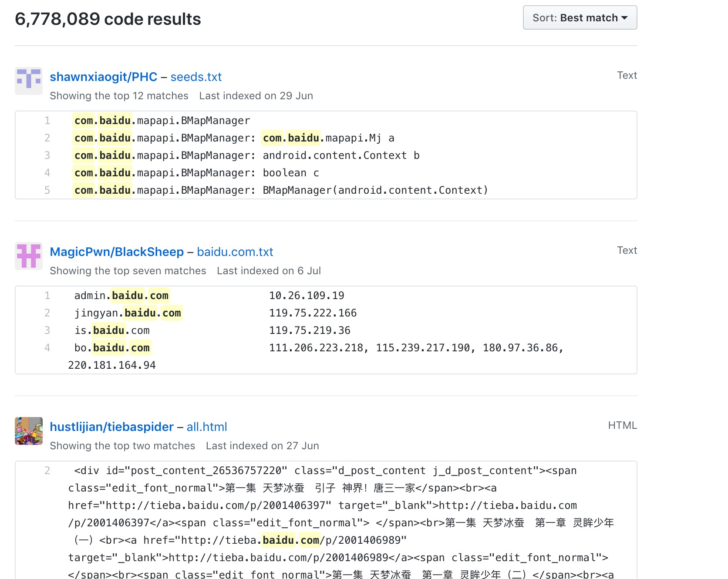Click line number 4 of baidu.com.txt

pos(47,348)
